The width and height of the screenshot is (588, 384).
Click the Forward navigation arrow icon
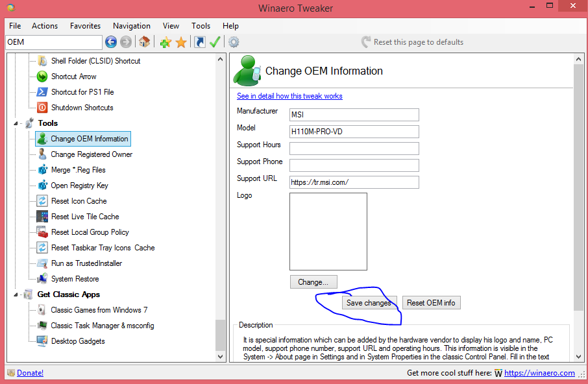(126, 42)
